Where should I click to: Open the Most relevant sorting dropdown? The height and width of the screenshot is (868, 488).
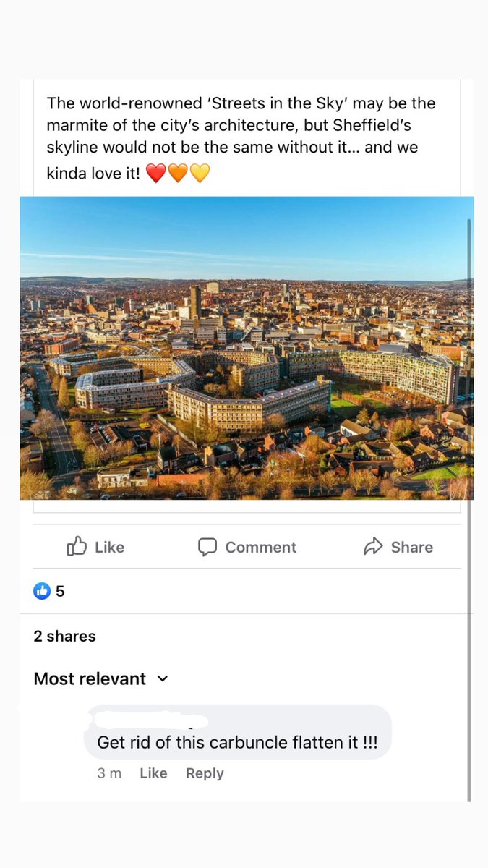[101, 679]
